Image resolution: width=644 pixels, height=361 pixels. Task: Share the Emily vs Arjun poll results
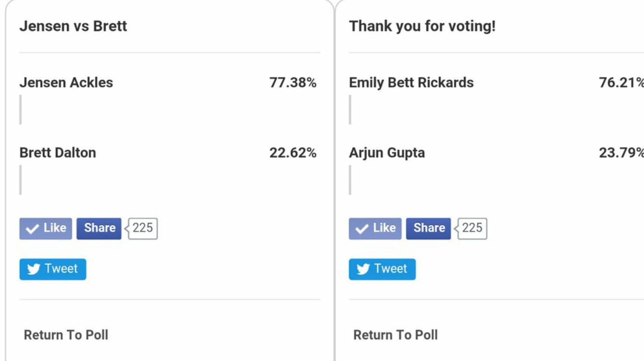429,229
